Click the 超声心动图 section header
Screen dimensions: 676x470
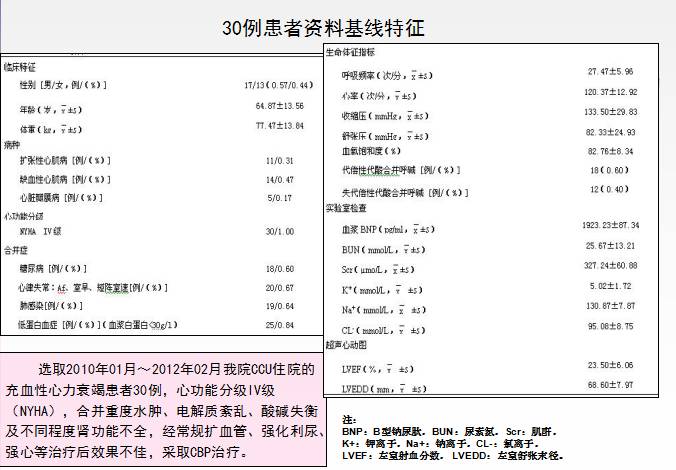[346, 345]
